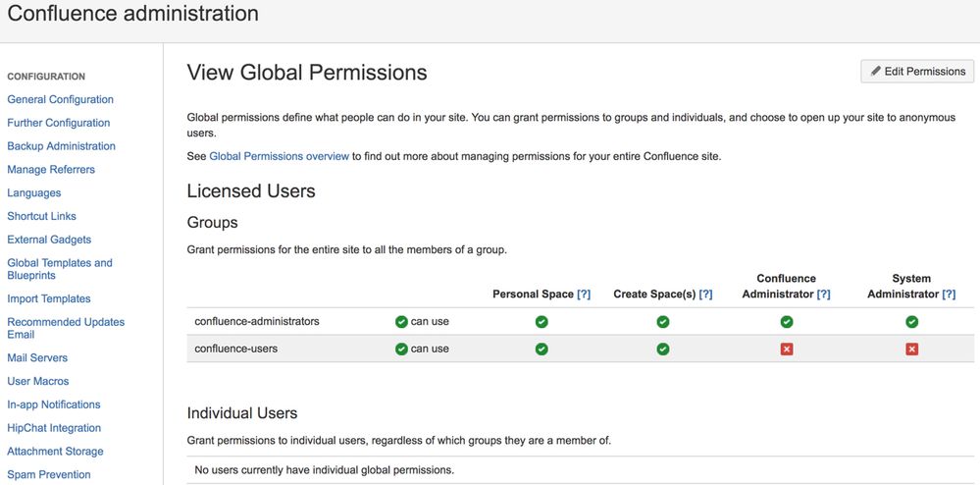
Task: Click the green check icon beside confluence-administrators can use
Action: pos(401,322)
